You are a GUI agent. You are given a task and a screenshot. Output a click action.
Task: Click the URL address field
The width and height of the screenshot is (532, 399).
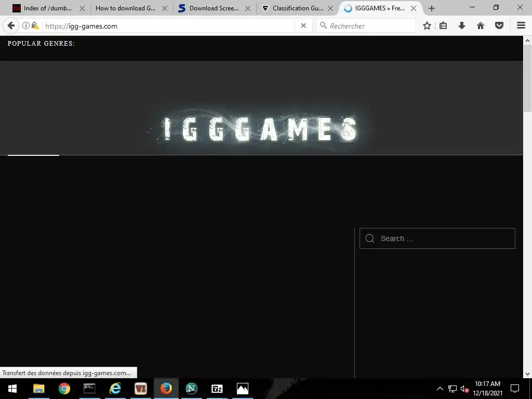(170, 26)
